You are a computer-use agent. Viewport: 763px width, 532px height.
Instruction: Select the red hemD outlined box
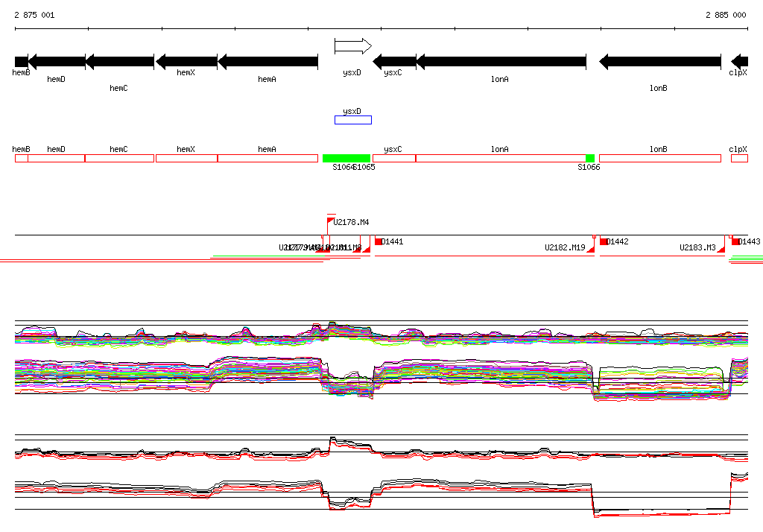(57, 158)
